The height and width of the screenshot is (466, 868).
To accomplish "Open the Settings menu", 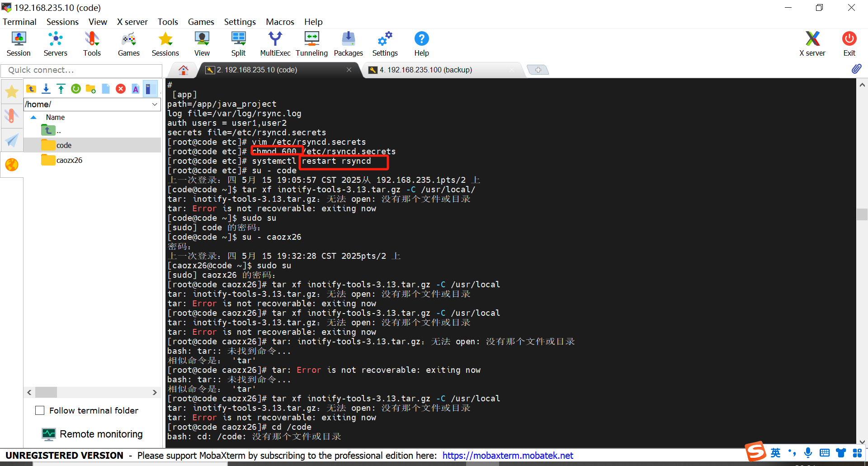I will 240,22.
